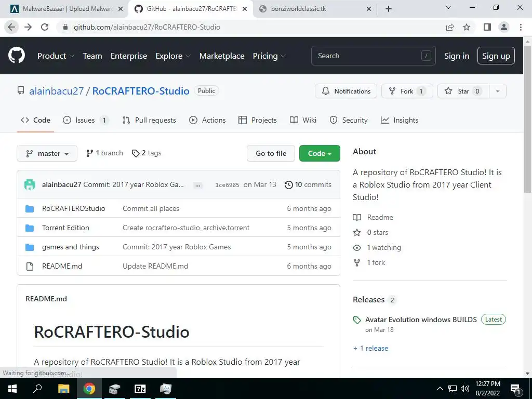This screenshot has height=399, width=532.
Task: Open the star lists dropdown arrow
Action: (x=498, y=91)
